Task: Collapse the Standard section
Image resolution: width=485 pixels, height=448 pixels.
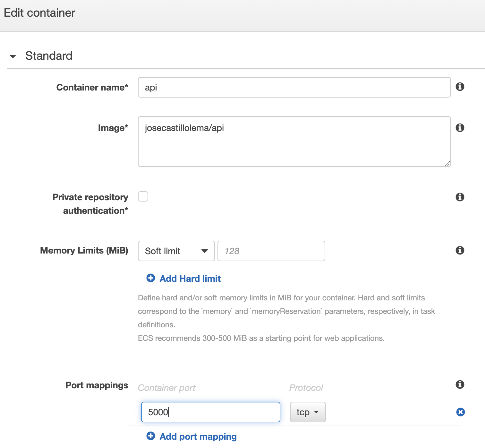Action: click(x=13, y=56)
